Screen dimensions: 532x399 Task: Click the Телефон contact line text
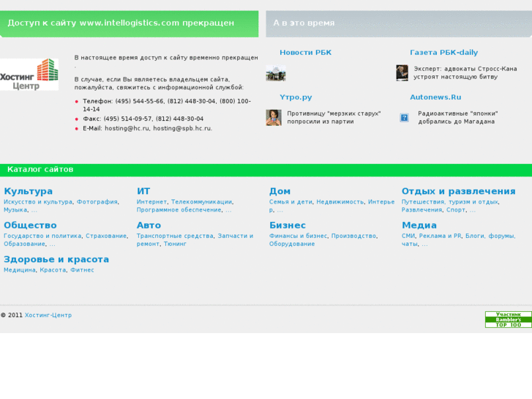click(x=167, y=105)
